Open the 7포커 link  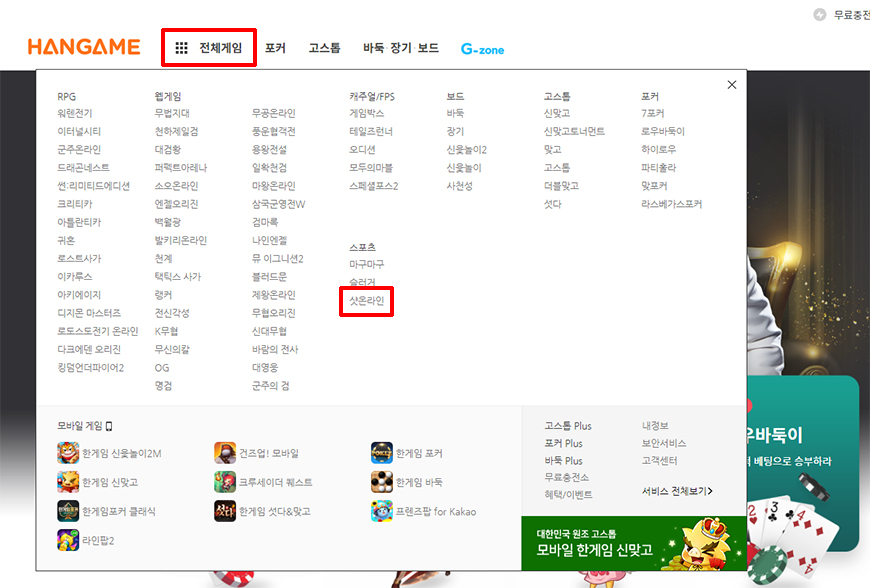653,113
